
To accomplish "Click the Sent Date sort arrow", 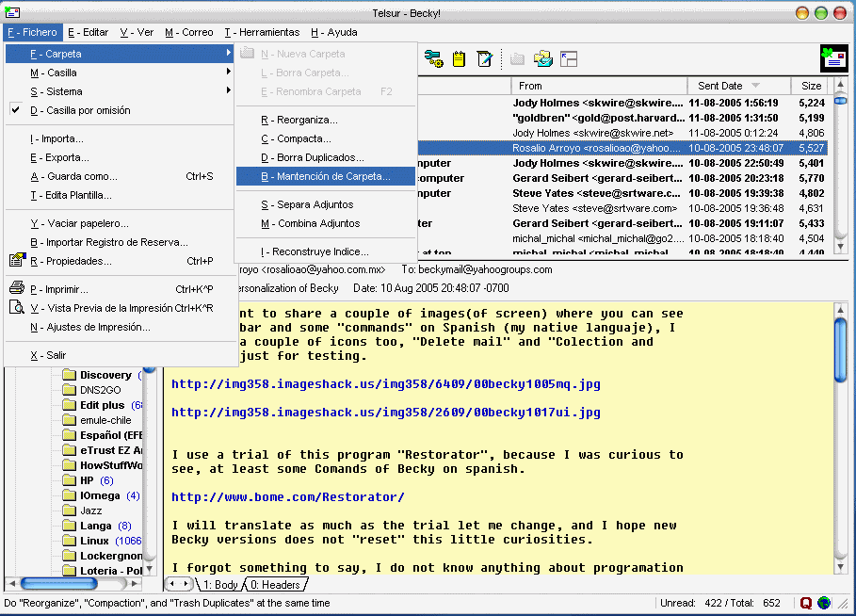I will [755, 85].
